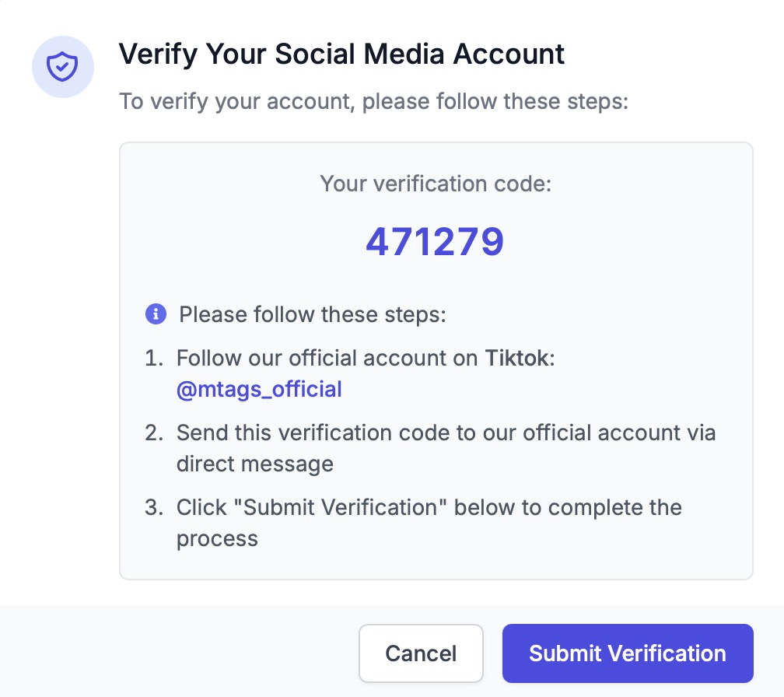Click the list number 1 marker
This screenshot has width=784, height=697.
154,358
